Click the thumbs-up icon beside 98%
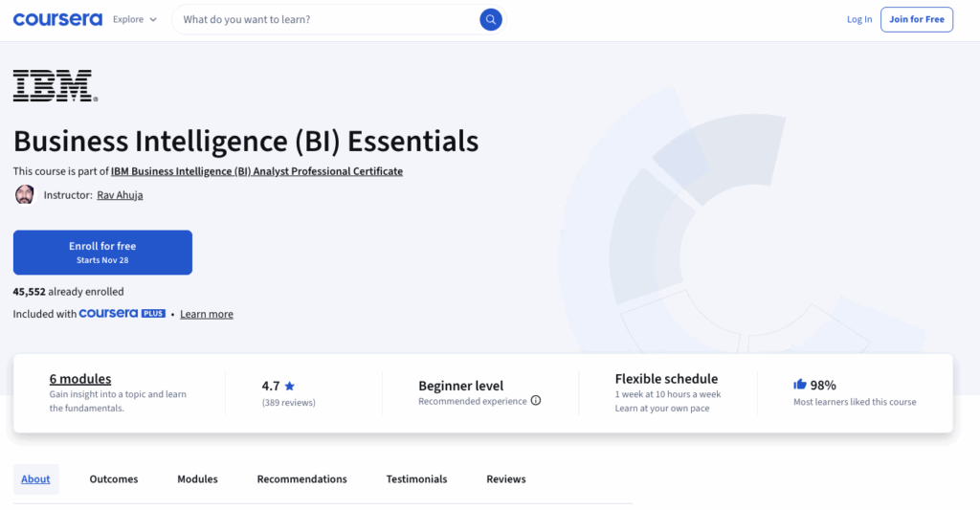 800,385
